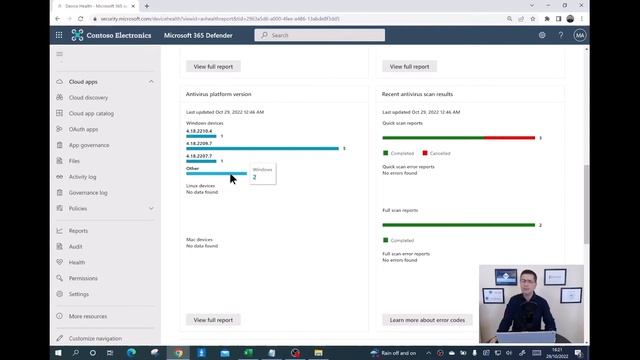This screenshot has height=360, width=640.
Task: Click the red Cancelled quick scan segment
Action: [x=509, y=138]
